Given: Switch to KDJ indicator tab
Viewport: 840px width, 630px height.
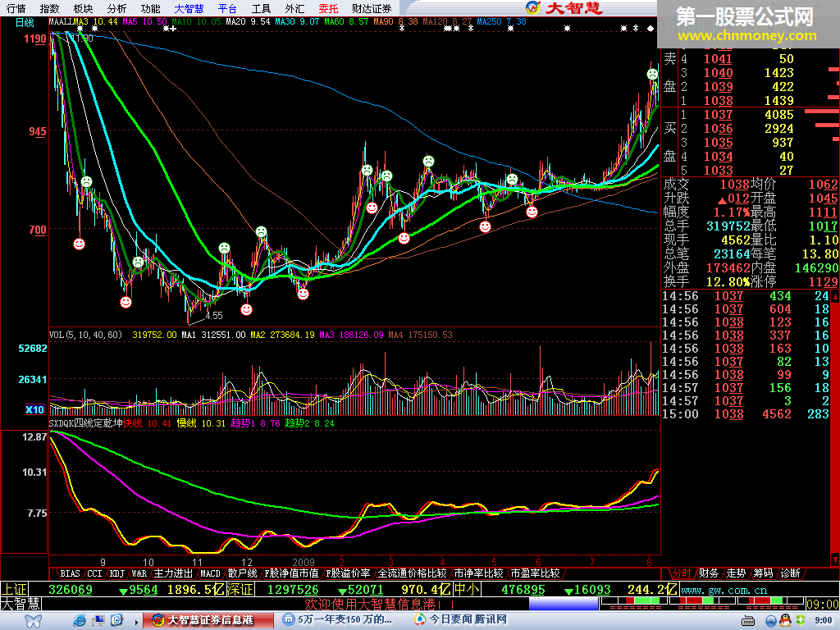Looking at the screenshot, I should point(116,573).
